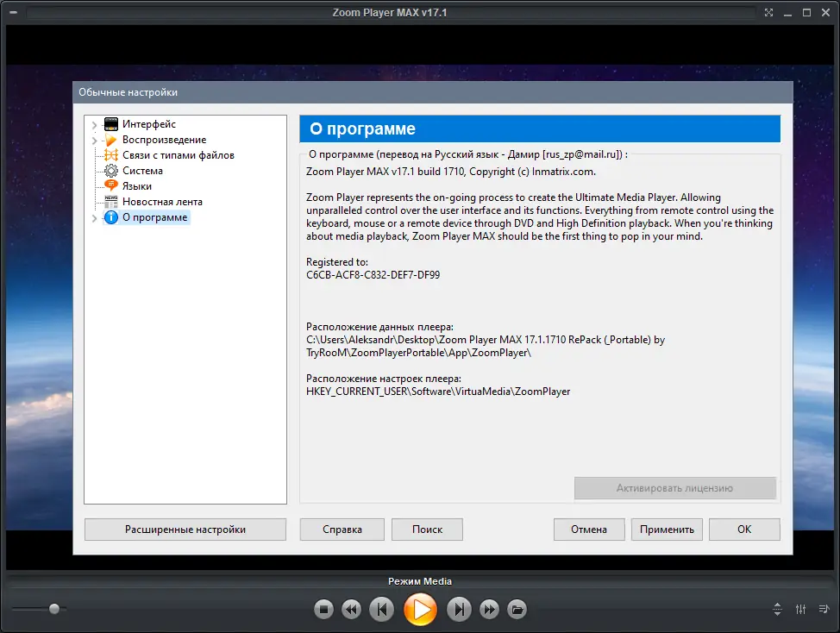Viewport: 840px width, 633px height.
Task: Select Интерфейс in settings tree
Action: pyautogui.click(x=149, y=124)
